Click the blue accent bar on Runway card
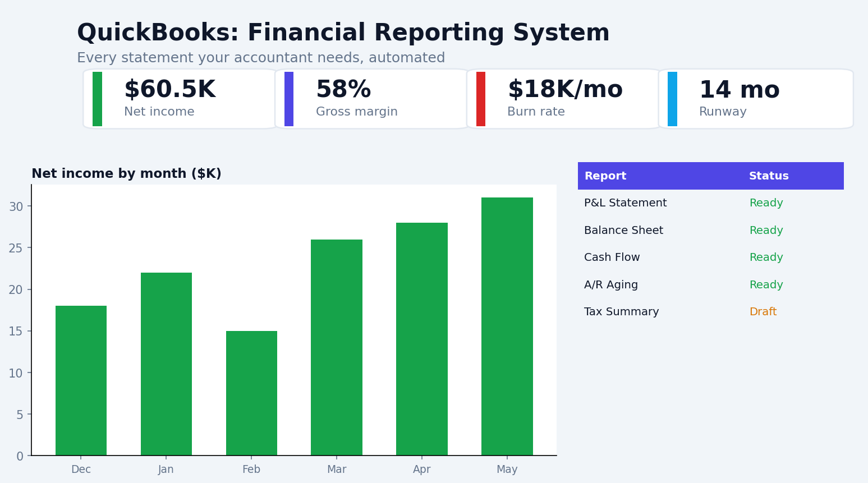Image resolution: width=868 pixels, height=483 pixels. (x=672, y=99)
